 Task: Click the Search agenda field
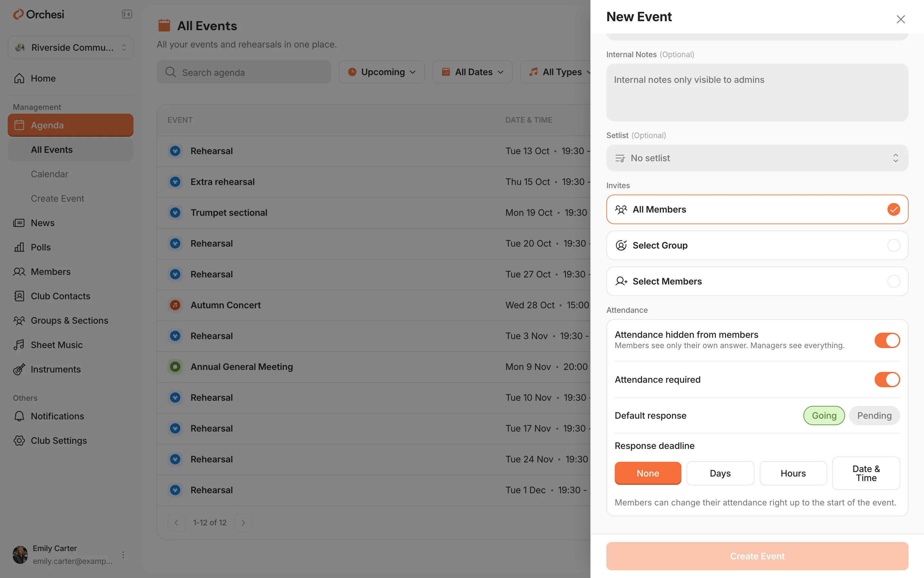244,72
